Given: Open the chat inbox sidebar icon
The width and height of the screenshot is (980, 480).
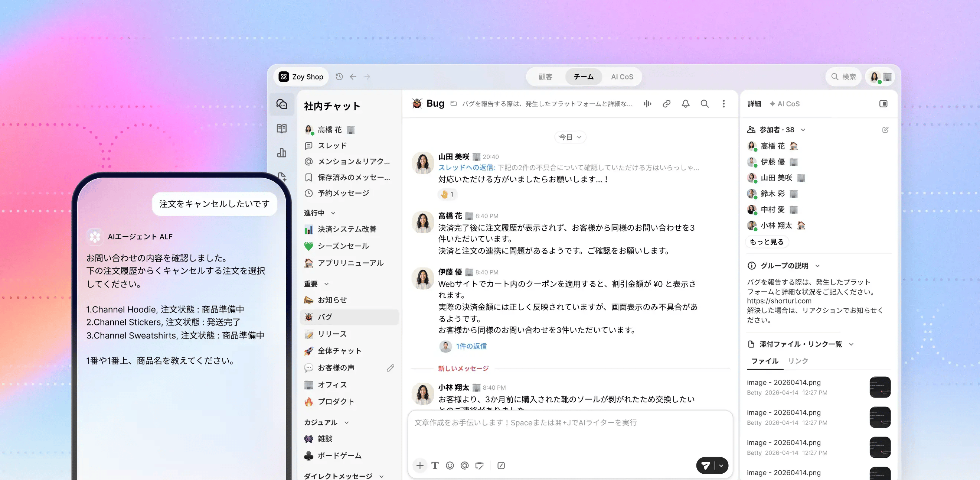Looking at the screenshot, I should 282,104.
